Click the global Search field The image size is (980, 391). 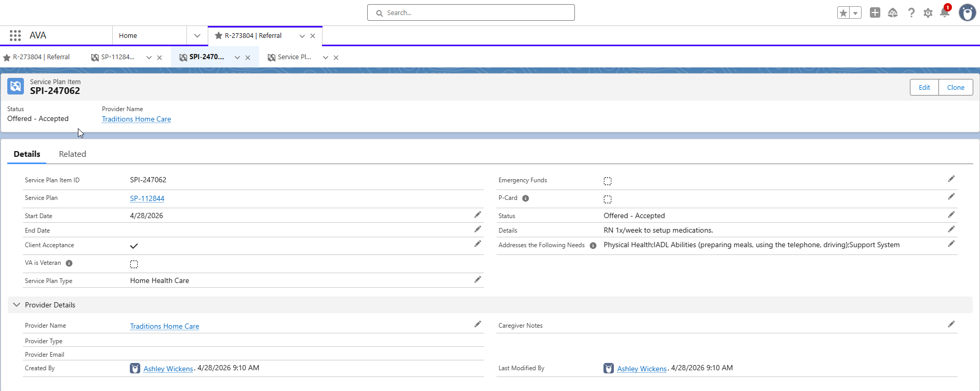(x=471, y=12)
